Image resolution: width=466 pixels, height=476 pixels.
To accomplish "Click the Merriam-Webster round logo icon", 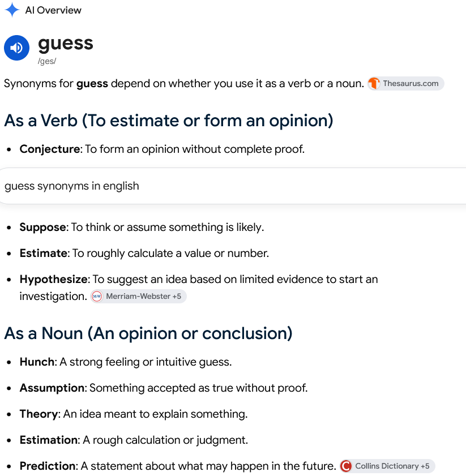I will click(97, 296).
